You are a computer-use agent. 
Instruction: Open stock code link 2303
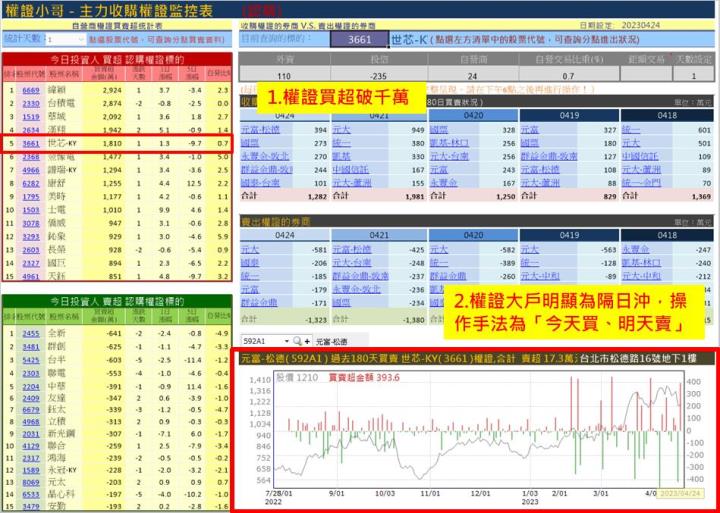[x=31, y=373]
